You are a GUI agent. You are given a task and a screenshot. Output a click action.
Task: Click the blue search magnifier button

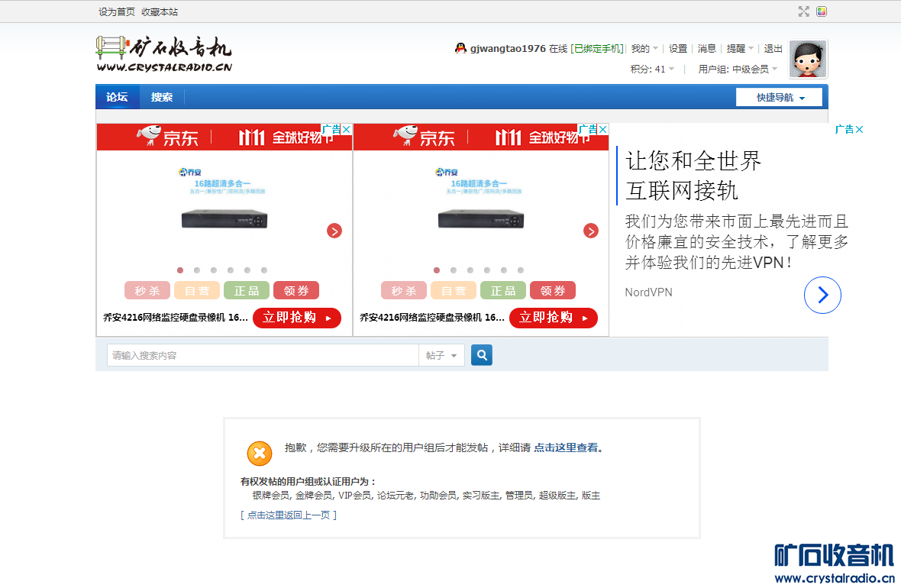click(x=482, y=355)
